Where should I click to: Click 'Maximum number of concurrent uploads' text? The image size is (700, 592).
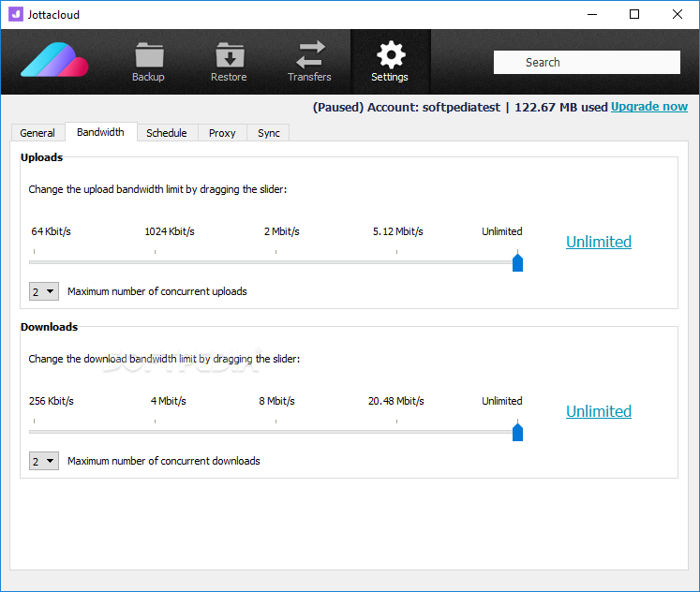click(157, 291)
